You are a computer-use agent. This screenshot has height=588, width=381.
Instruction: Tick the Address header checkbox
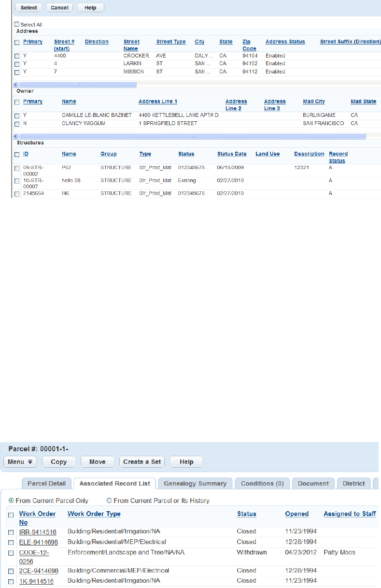click(17, 42)
